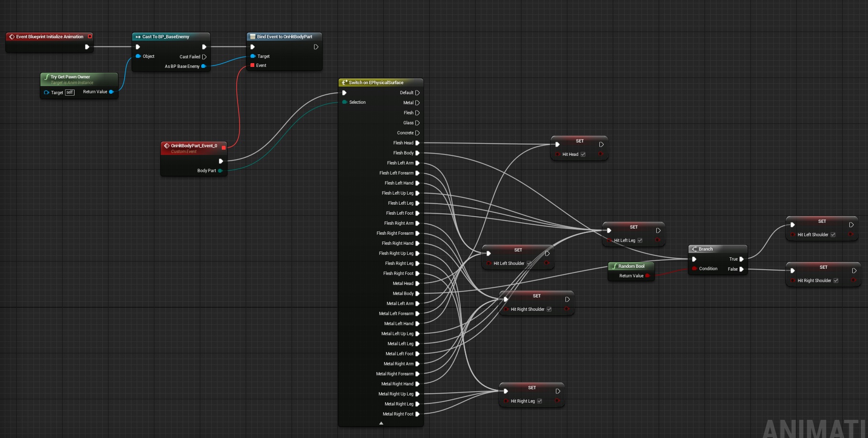Viewport: 868px width, 438px height.
Task: Click the red delegate pin on Event Blueprint Initialize Animation
Action: pos(89,36)
